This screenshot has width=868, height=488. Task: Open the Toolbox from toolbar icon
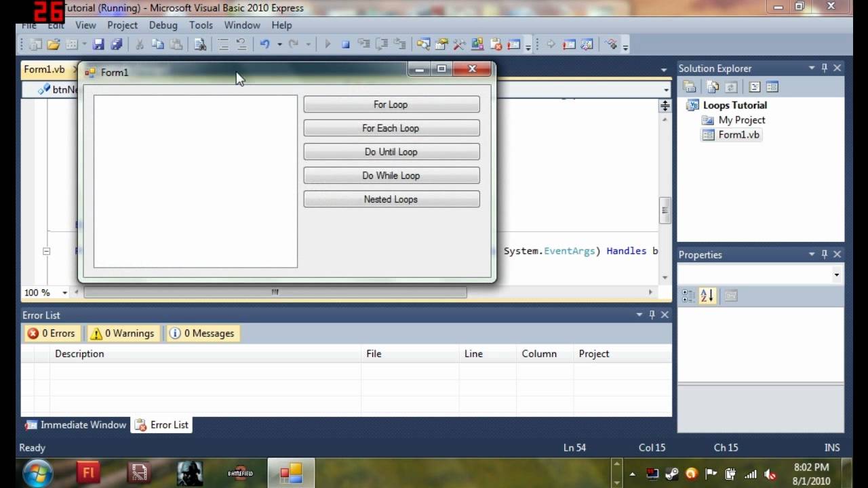[x=459, y=44]
